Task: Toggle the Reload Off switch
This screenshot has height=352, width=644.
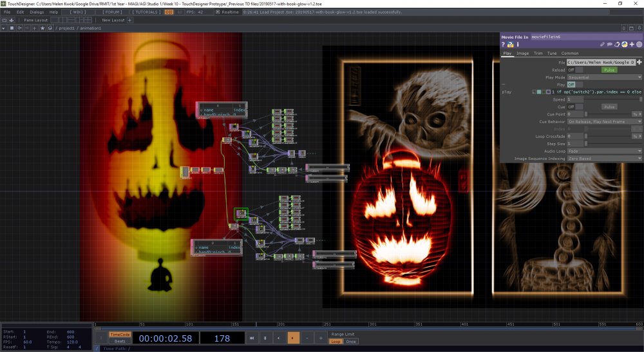Action: click(x=575, y=70)
